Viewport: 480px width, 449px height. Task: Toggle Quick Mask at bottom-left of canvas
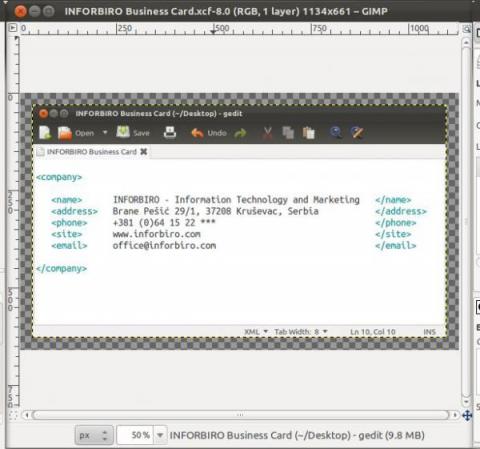(13, 415)
